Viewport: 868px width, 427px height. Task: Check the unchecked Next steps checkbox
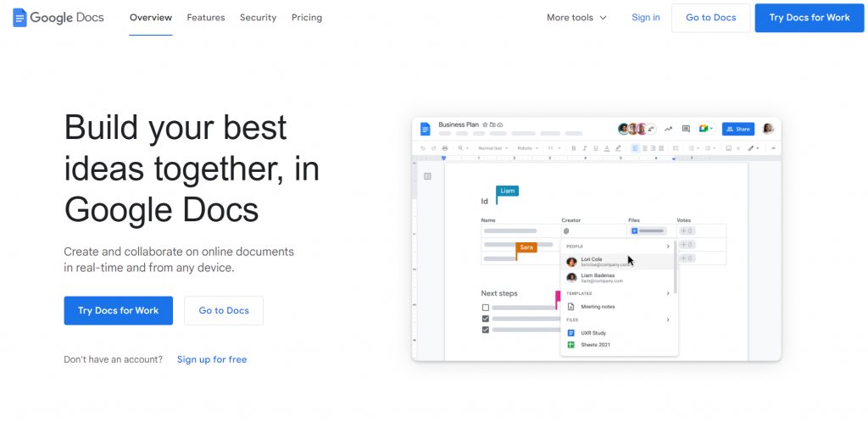pyautogui.click(x=486, y=308)
